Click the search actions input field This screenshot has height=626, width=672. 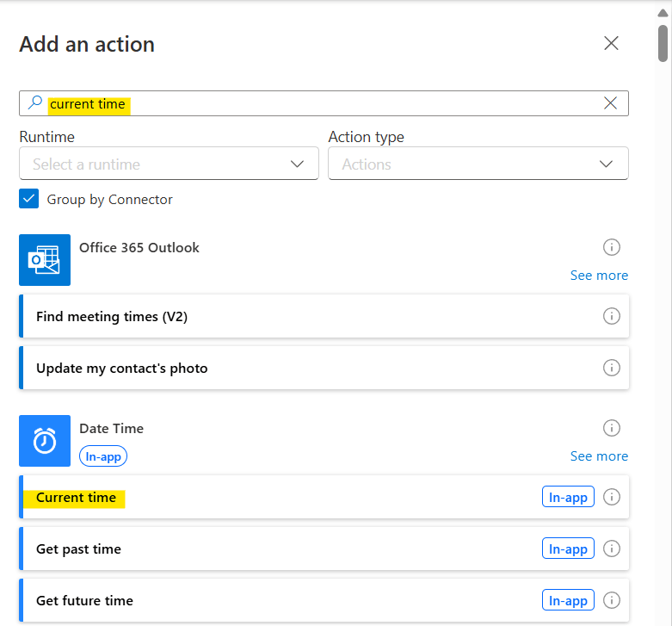point(344,103)
